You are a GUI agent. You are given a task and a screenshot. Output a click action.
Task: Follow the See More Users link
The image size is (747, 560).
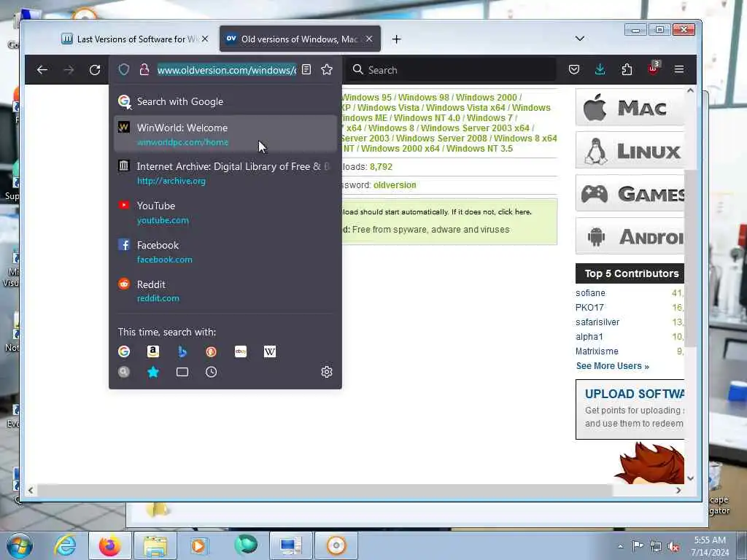[612, 366]
